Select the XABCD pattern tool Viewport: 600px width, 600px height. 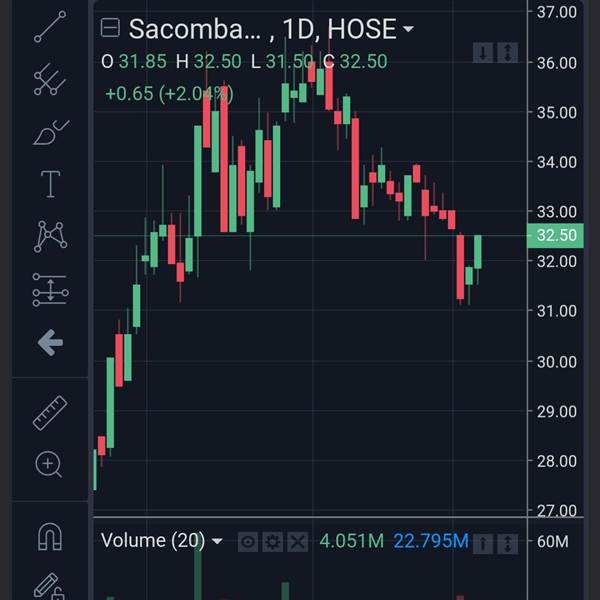pyautogui.click(x=50, y=236)
